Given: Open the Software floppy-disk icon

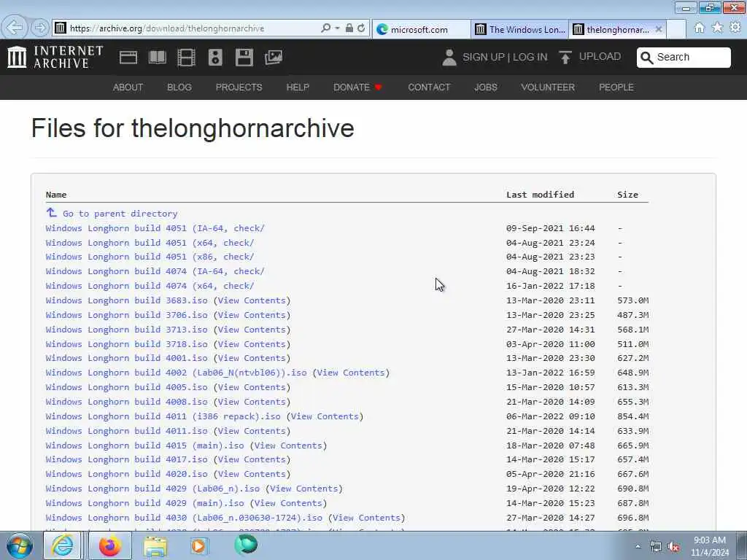Looking at the screenshot, I should click(244, 58).
